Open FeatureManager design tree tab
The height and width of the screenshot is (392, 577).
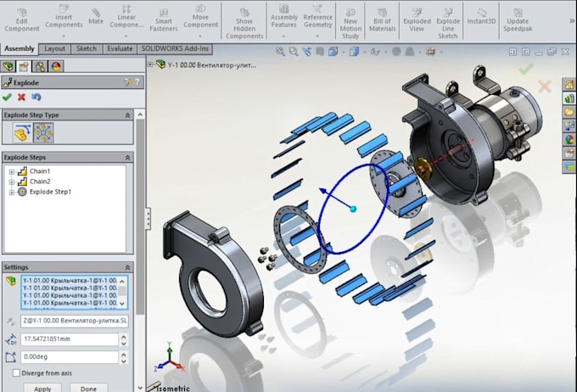tap(8, 66)
